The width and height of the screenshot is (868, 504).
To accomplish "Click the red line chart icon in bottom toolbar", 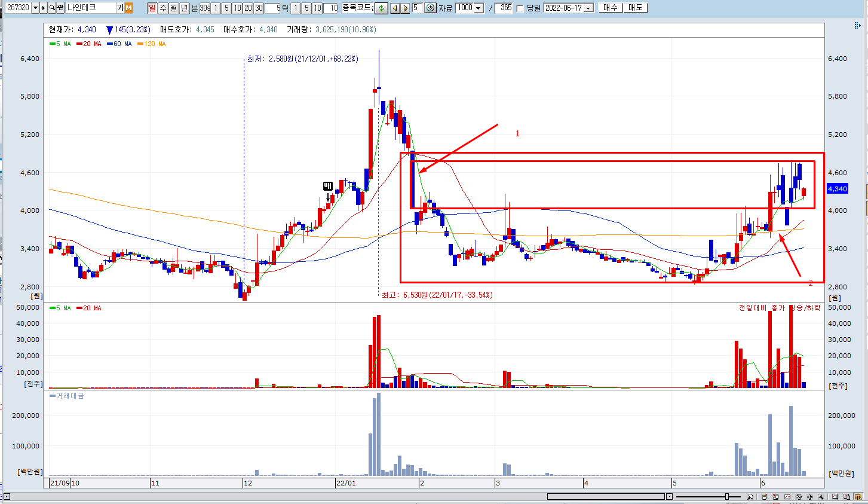I will (x=787, y=497).
